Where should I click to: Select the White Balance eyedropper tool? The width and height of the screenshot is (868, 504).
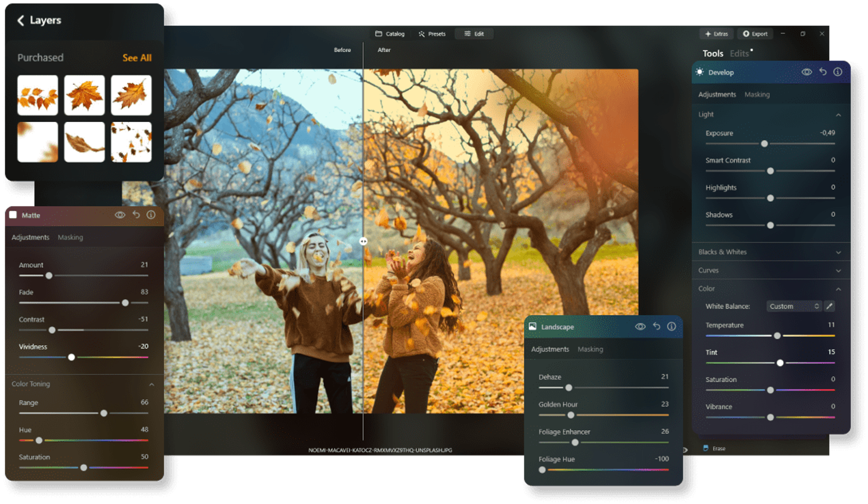tap(830, 306)
